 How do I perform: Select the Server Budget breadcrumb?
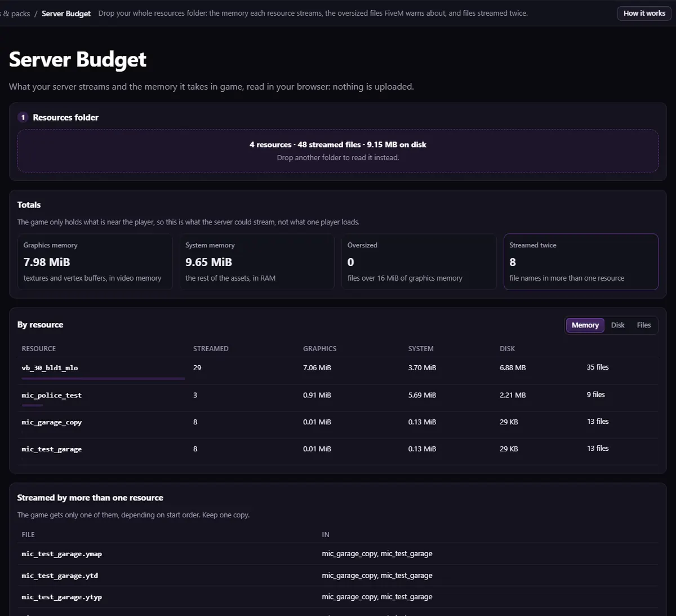click(x=66, y=14)
